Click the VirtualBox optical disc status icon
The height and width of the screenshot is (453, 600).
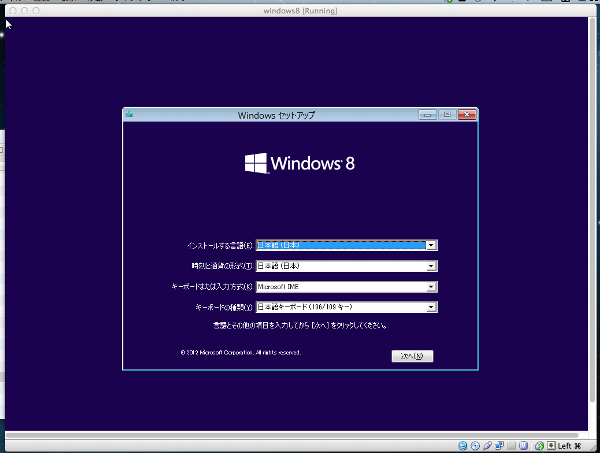point(475,446)
